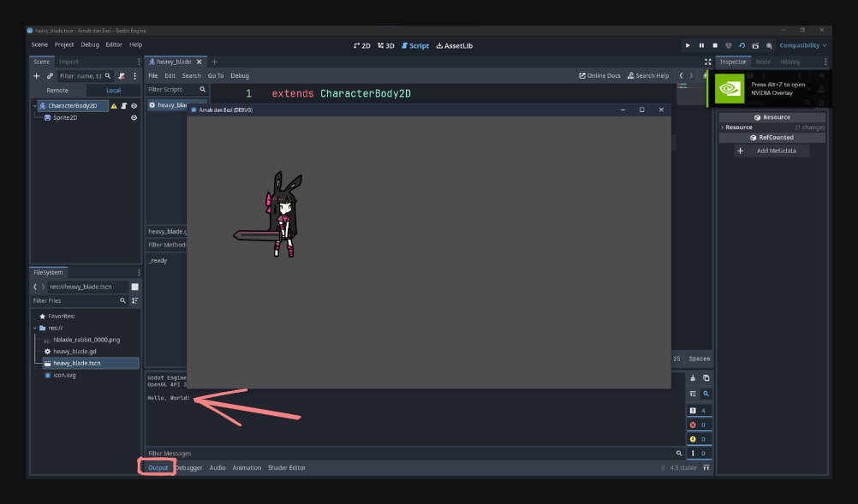Clear the output log with broom icon
The height and width of the screenshot is (504, 858).
pyautogui.click(x=693, y=378)
